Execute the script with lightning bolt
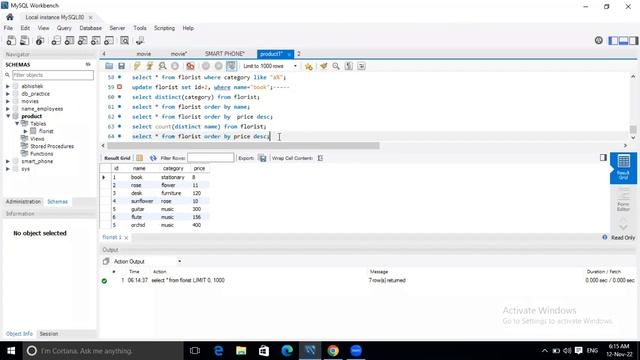This screenshot has width=640, height=360. coord(137,66)
